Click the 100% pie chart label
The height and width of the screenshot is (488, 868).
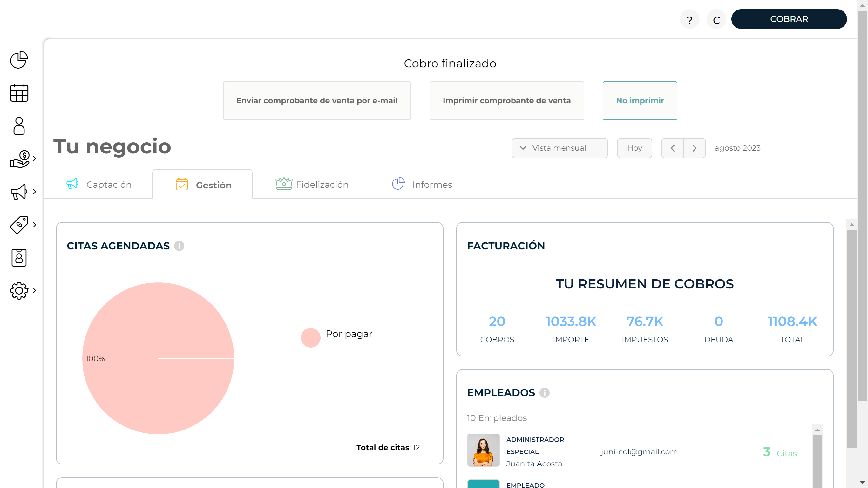95,359
